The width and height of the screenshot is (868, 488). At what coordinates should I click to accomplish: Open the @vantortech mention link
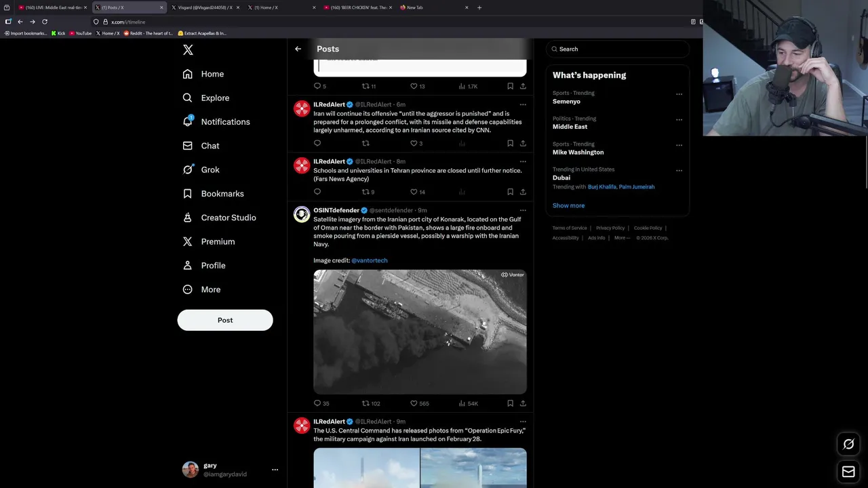click(x=370, y=260)
